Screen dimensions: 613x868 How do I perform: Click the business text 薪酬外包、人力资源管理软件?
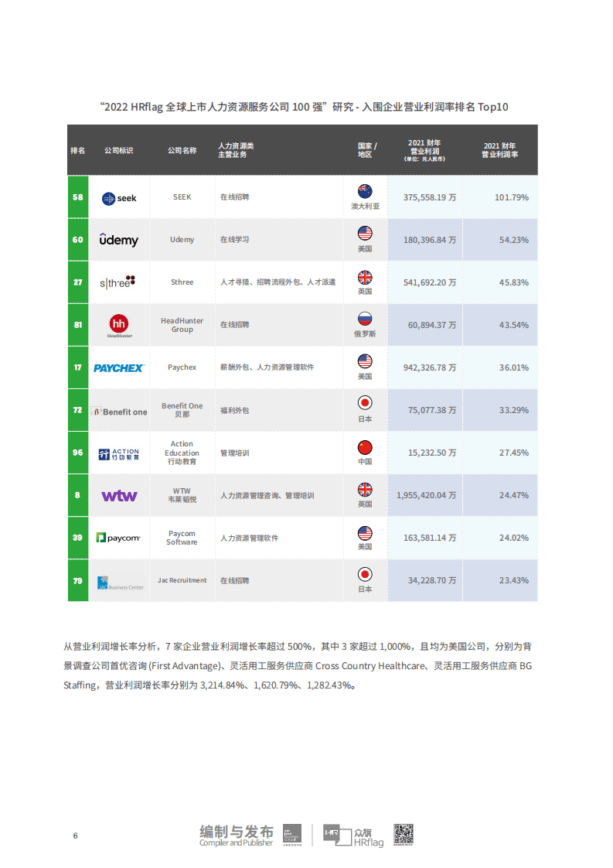click(267, 367)
